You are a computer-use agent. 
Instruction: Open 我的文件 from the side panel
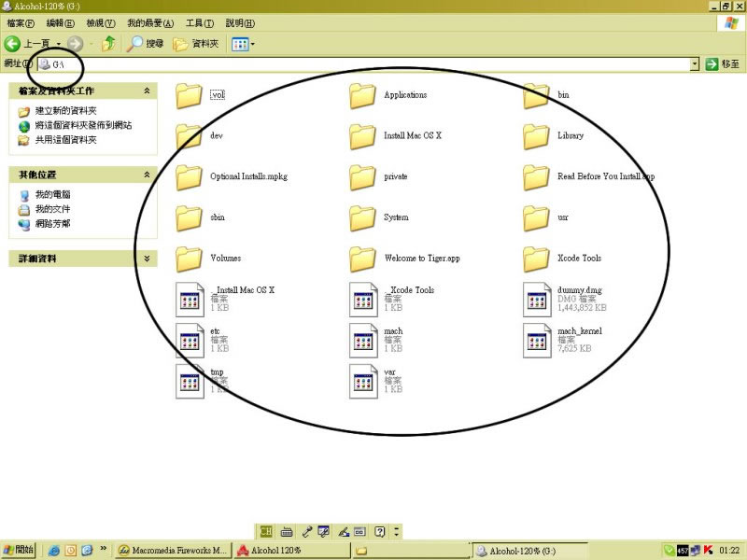pos(52,208)
